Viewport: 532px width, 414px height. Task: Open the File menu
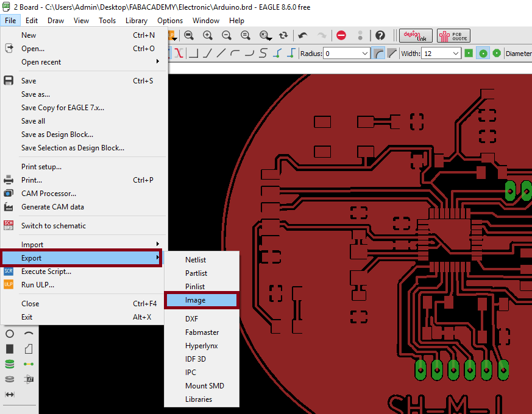[x=10, y=21]
